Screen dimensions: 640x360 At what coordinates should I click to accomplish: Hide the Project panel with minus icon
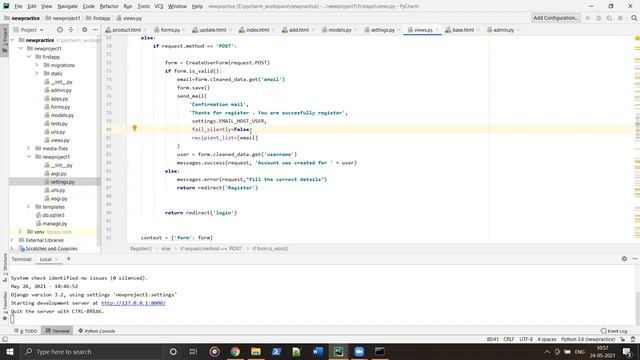click(x=95, y=30)
